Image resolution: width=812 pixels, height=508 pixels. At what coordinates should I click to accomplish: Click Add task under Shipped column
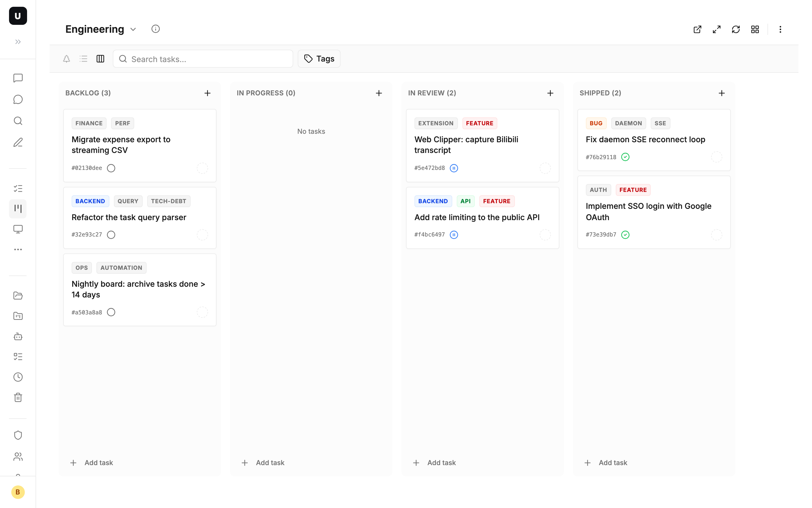click(606, 463)
